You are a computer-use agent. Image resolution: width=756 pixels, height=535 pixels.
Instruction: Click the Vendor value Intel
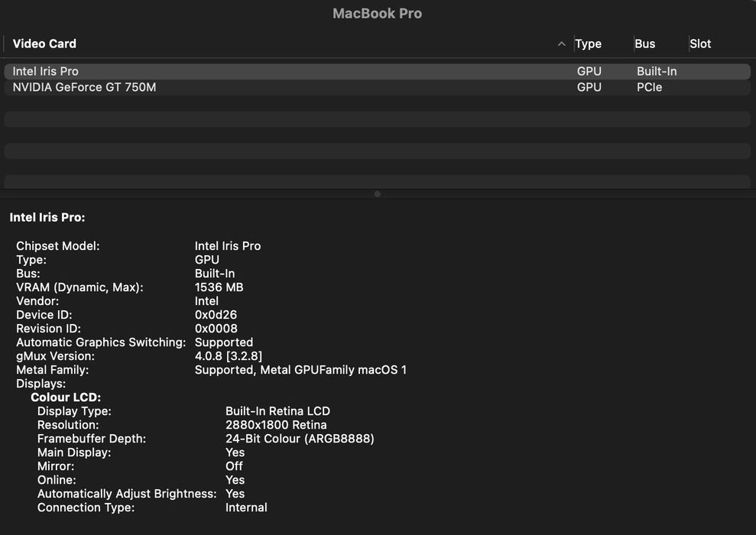click(206, 301)
